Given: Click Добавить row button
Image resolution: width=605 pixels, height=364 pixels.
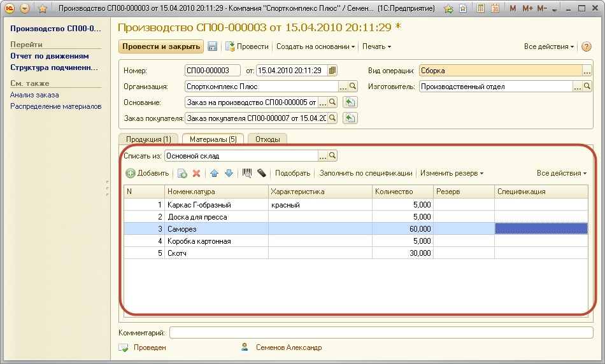Looking at the screenshot, I should (x=147, y=173).
